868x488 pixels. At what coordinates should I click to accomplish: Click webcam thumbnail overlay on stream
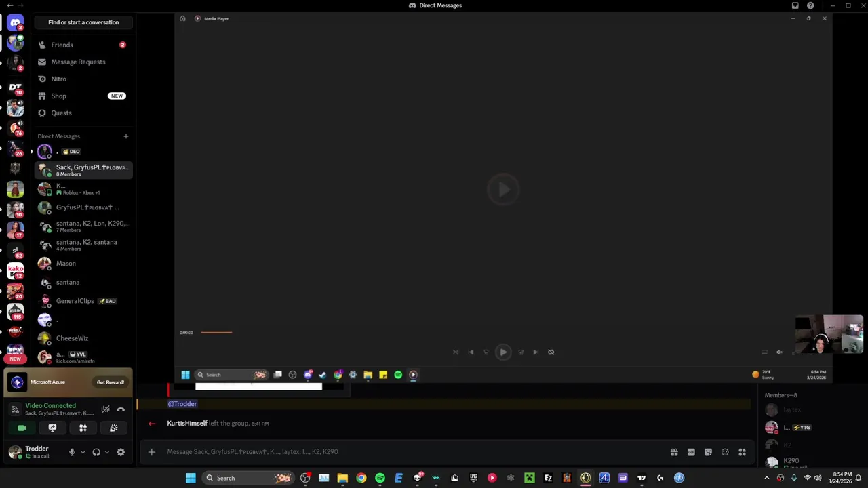(x=829, y=334)
